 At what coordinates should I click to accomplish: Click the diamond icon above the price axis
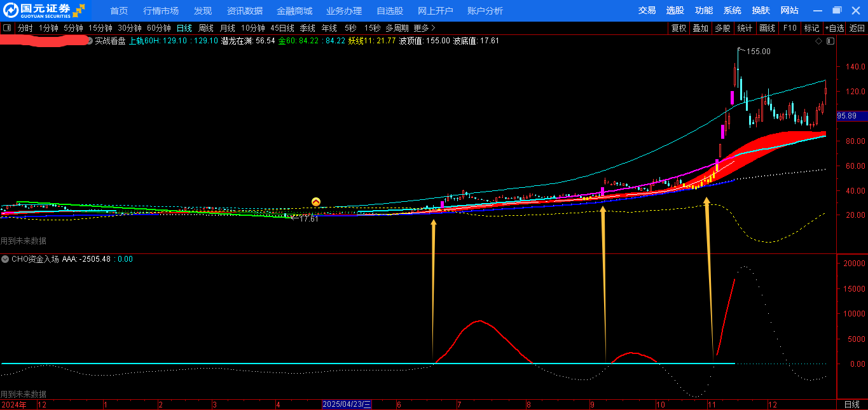(x=818, y=41)
